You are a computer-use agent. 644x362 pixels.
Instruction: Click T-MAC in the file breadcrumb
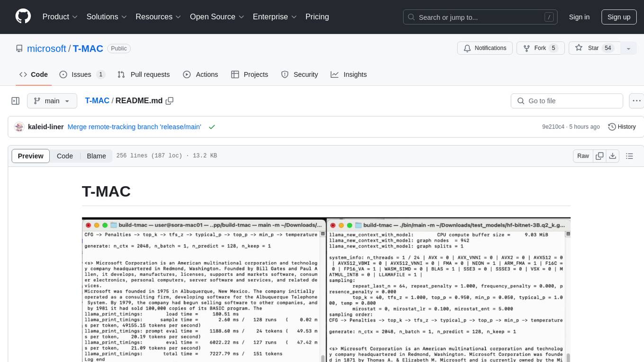(97, 100)
